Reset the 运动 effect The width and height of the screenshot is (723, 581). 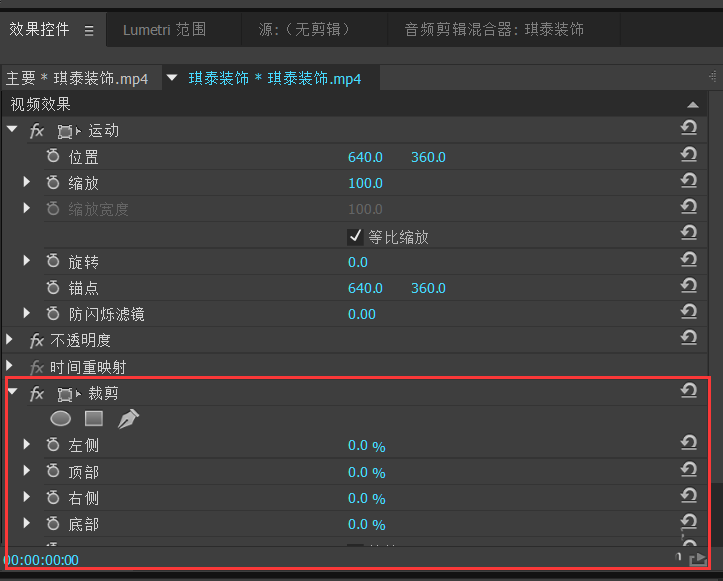689,128
